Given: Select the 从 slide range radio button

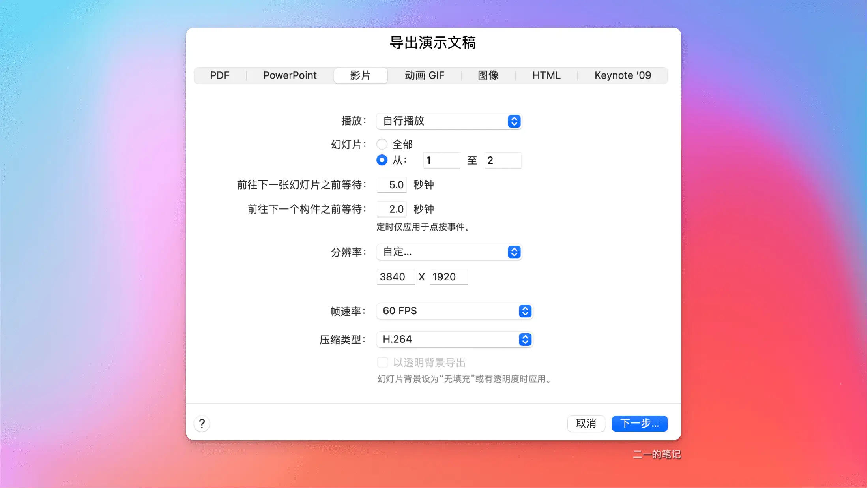Looking at the screenshot, I should pyautogui.click(x=382, y=160).
